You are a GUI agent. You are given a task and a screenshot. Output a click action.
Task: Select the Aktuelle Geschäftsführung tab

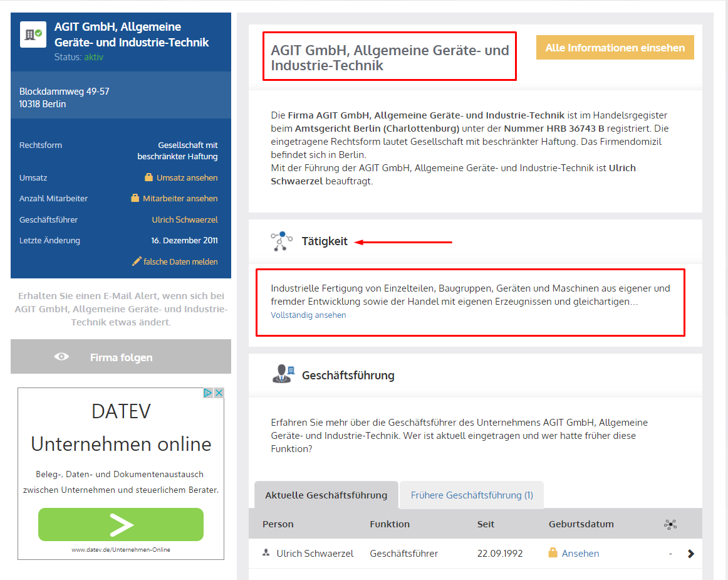tap(326, 495)
